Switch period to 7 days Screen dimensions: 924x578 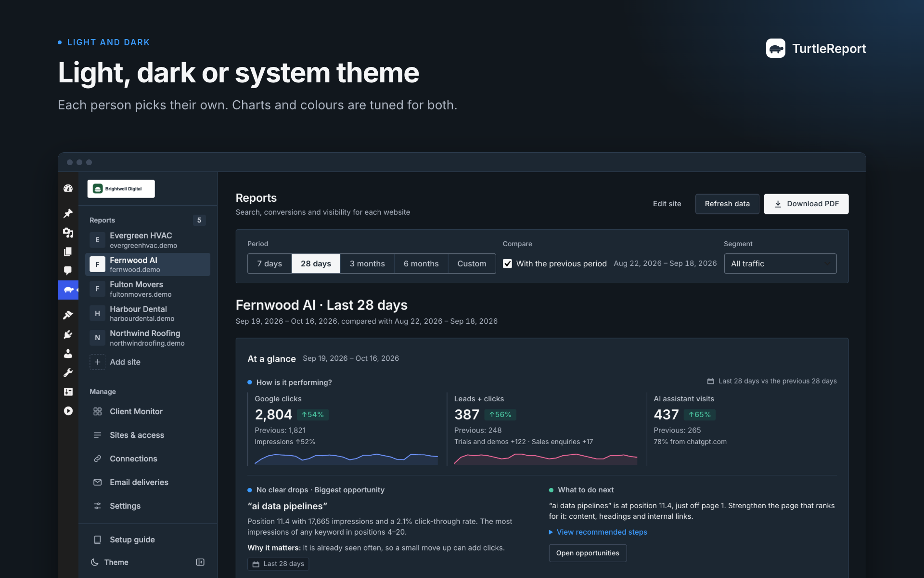[269, 263]
